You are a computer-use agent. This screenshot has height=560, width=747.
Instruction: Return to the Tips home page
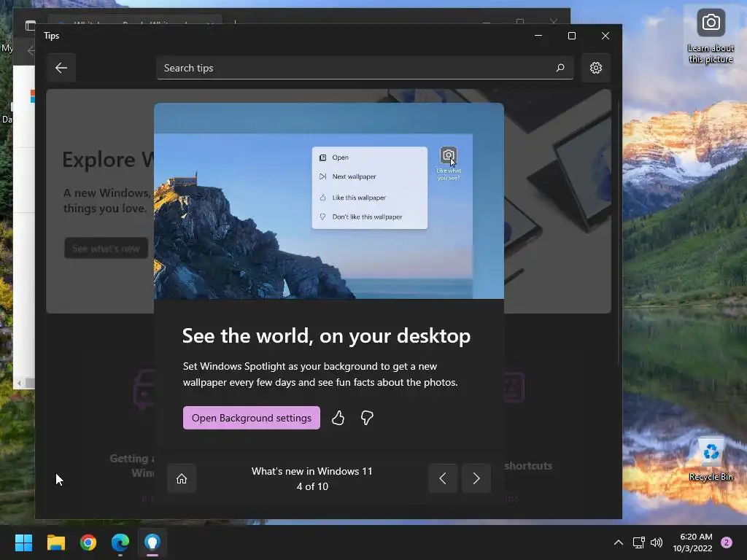click(x=182, y=478)
